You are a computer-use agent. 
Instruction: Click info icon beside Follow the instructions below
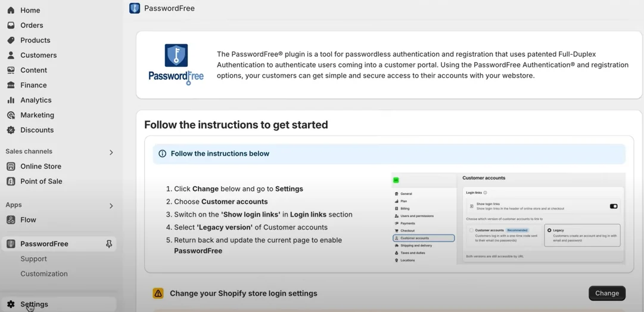(162, 154)
